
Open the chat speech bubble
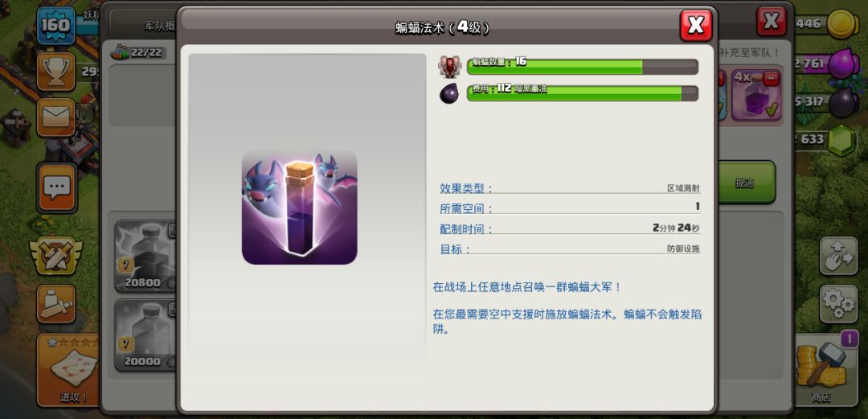tap(56, 187)
